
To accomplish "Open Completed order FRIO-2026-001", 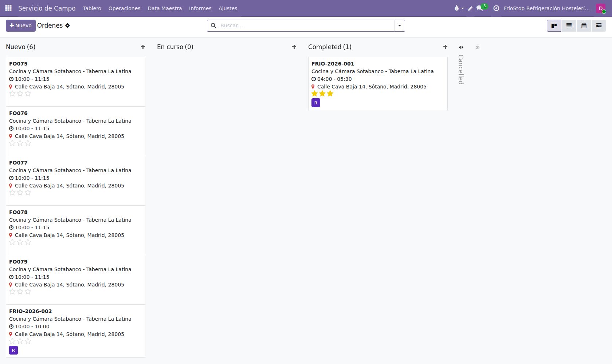I will click(378, 83).
